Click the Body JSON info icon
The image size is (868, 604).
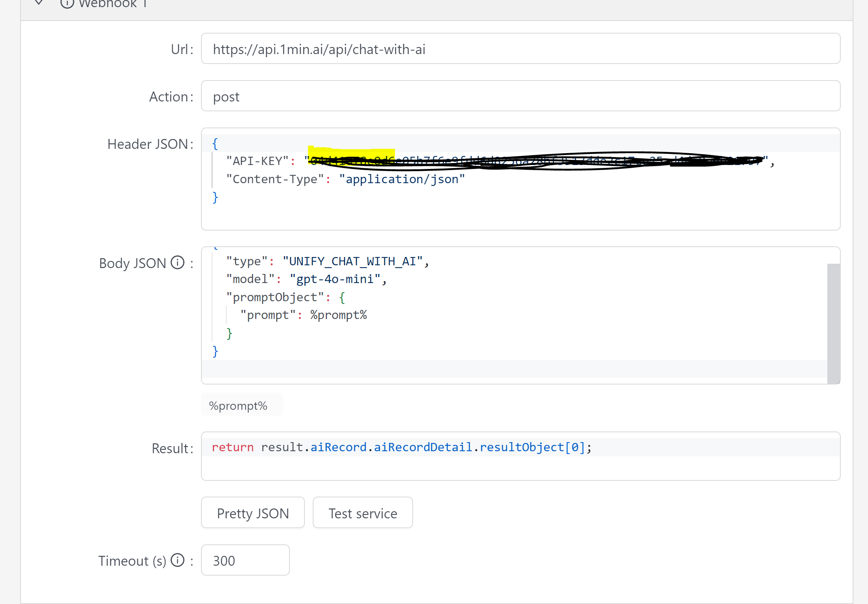[x=178, y=263]
